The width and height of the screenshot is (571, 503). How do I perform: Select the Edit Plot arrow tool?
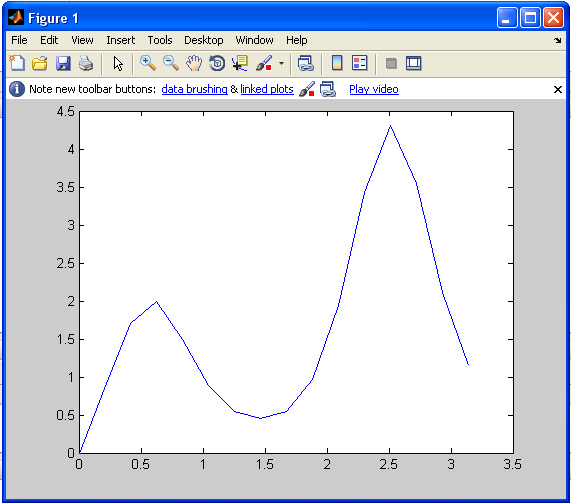pos(118,63)
